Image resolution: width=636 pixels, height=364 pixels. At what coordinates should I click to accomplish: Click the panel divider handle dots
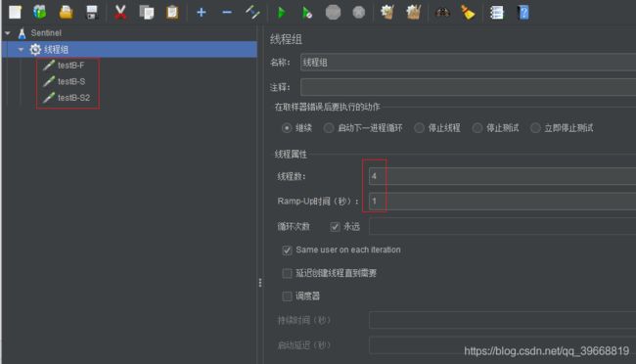pyautogui.click(x=260, y=283)
